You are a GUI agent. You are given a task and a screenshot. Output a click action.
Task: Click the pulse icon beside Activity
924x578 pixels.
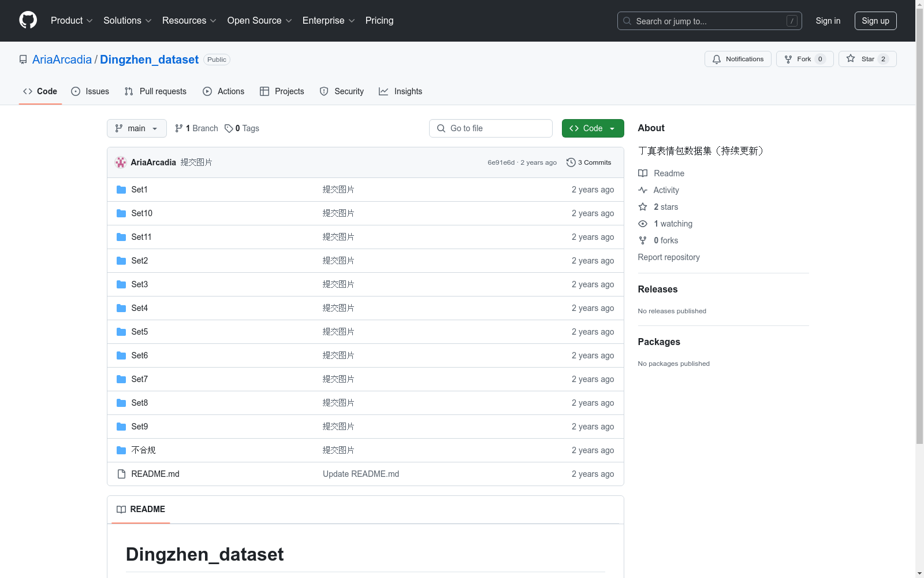coord(643,190)
